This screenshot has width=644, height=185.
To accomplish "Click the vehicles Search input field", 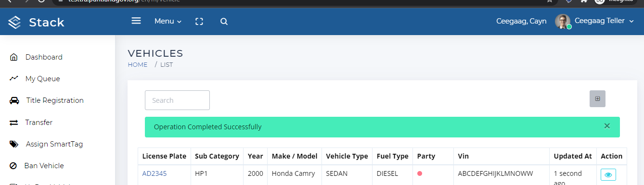I will tap(177, 100).
